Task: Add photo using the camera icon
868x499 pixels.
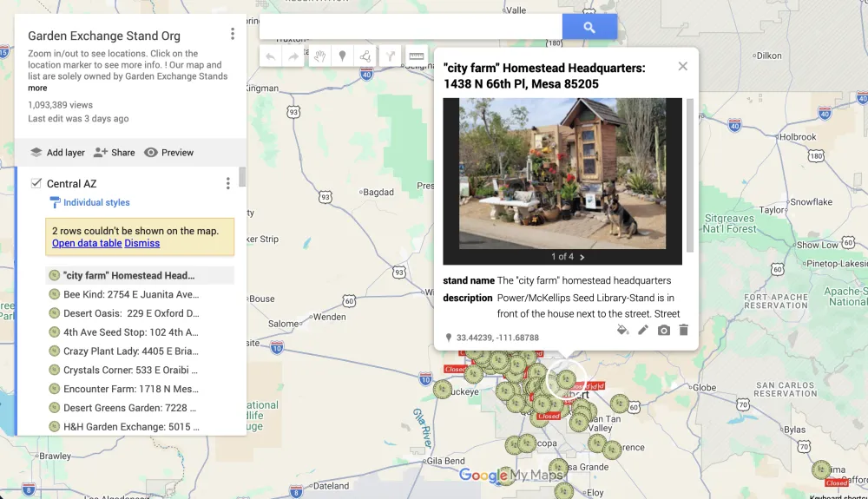Action: (664, 330)
